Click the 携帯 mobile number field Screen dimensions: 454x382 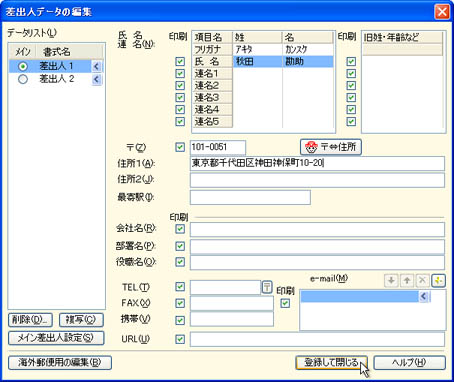(x=232, y=319)
